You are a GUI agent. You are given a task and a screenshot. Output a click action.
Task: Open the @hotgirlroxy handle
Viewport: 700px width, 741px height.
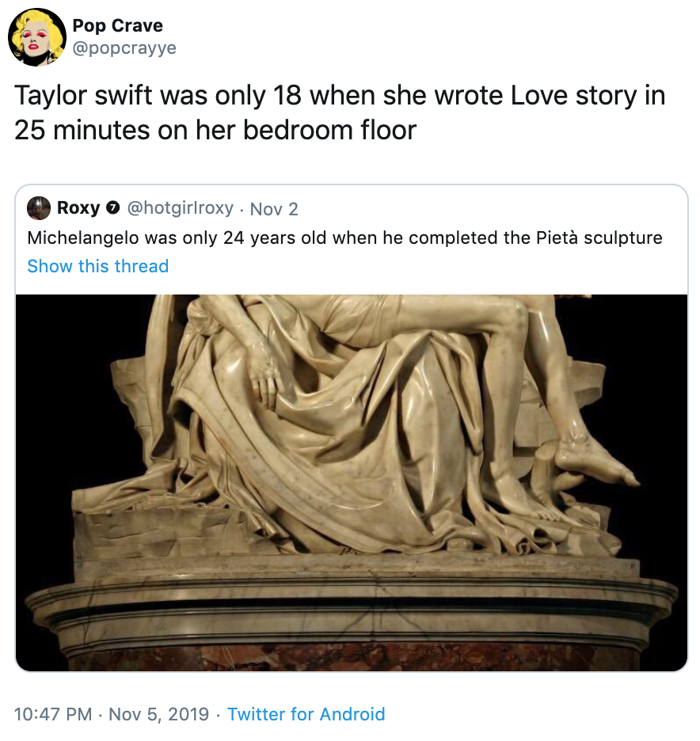(x=180, y=208)
